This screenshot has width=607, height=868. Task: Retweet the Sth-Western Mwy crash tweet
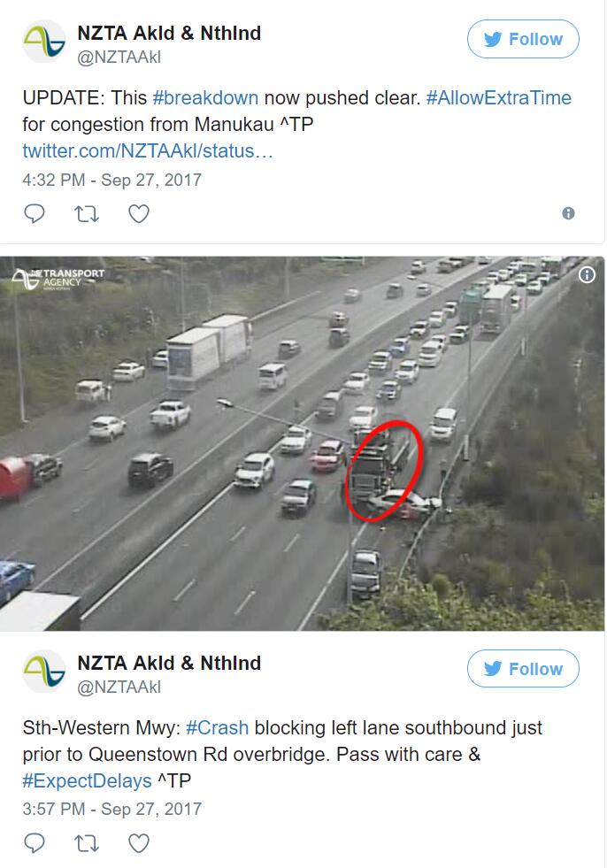click(x=87, y=843)
